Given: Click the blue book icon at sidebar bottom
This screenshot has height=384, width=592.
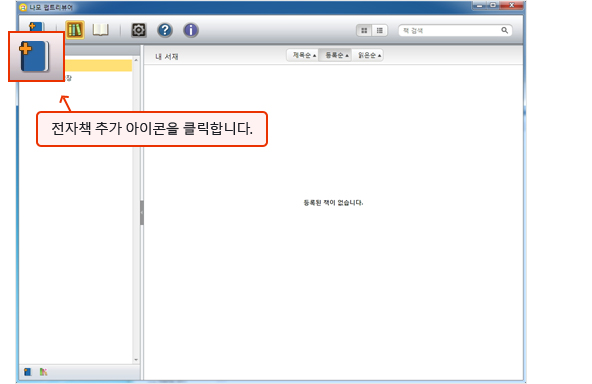Looking at the screenshot, I should 28,372.
